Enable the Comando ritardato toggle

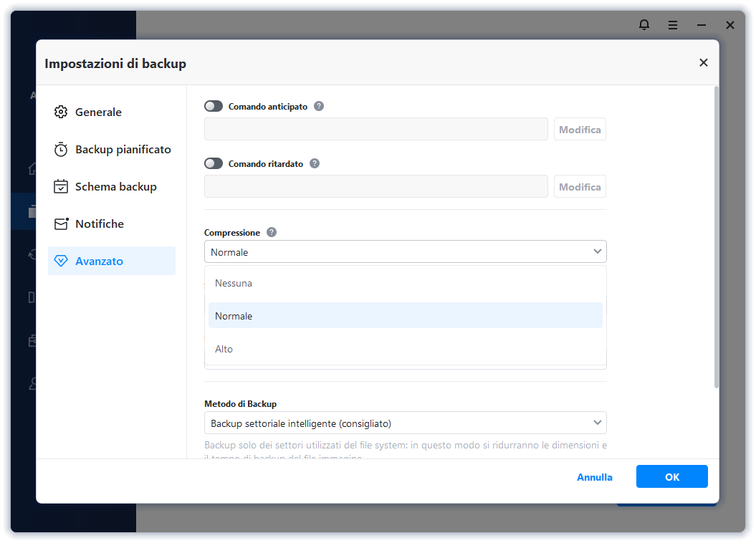[x=214, y=164]
